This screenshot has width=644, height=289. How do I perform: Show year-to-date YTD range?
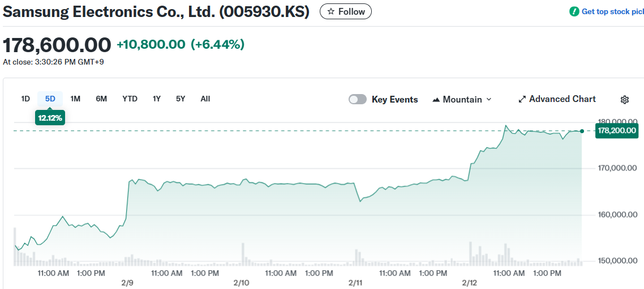(x=130, y=99)
